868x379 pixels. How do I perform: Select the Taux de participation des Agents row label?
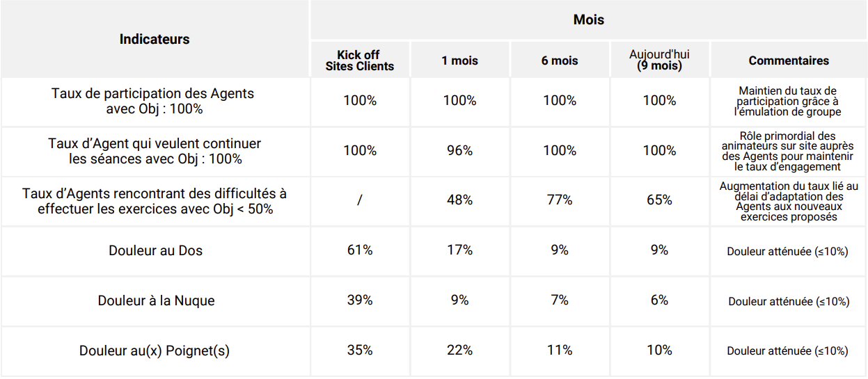pyautogui.click(x=155, y=101)
